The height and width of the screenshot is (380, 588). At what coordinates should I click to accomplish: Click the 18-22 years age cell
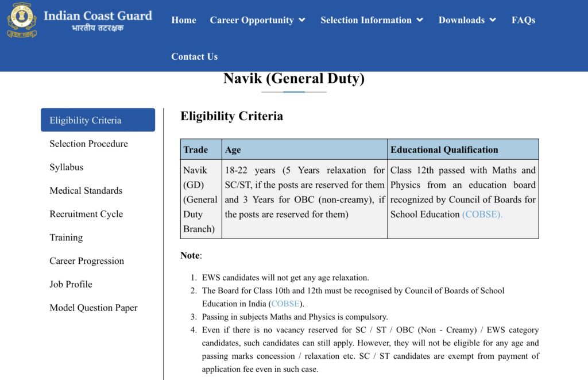304,199
